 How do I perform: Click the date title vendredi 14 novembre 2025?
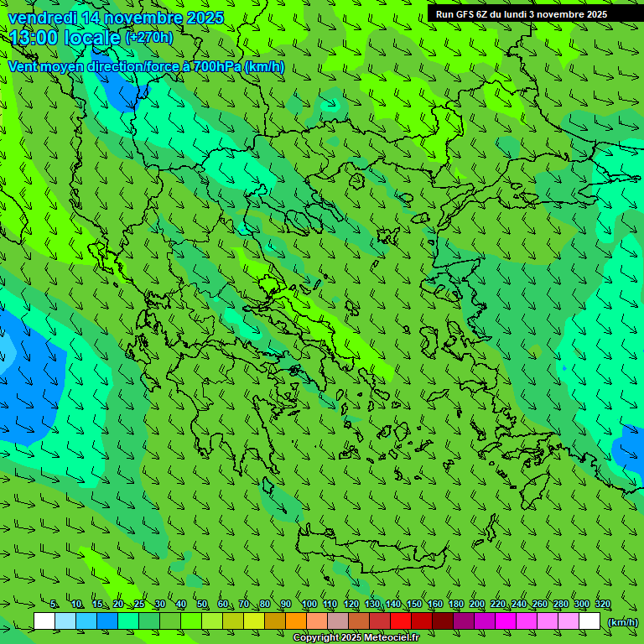(x=116, y=18)
